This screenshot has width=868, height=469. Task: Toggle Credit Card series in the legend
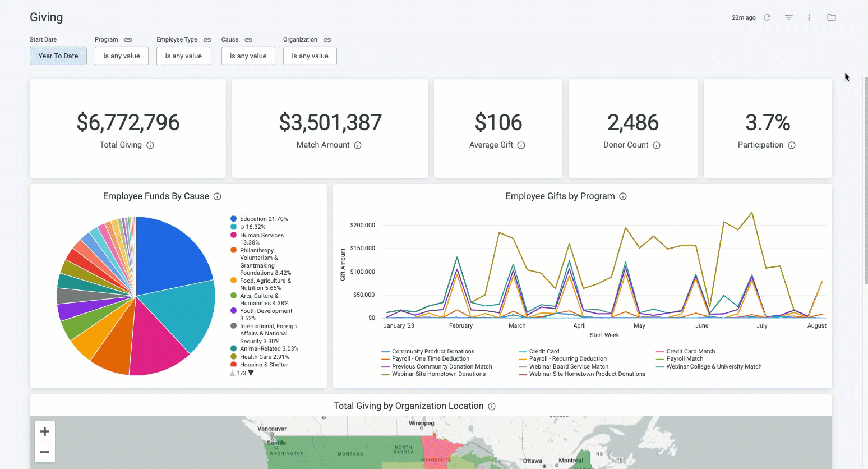pos(539,352)
